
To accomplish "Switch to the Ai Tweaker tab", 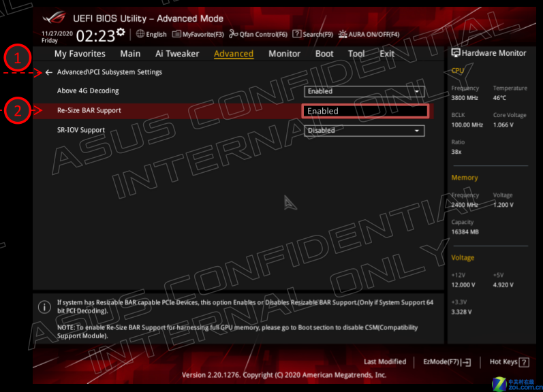I will pyautogui.click(x=177, y=54).
